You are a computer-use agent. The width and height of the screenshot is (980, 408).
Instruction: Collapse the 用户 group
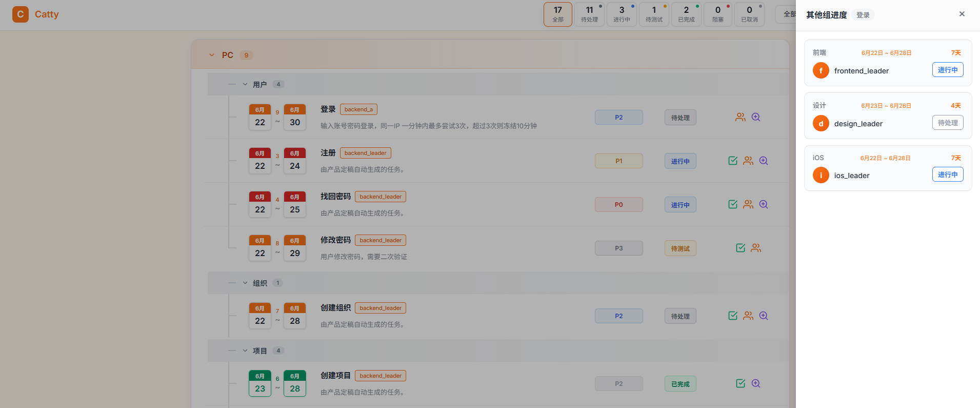tap(245, 84)
